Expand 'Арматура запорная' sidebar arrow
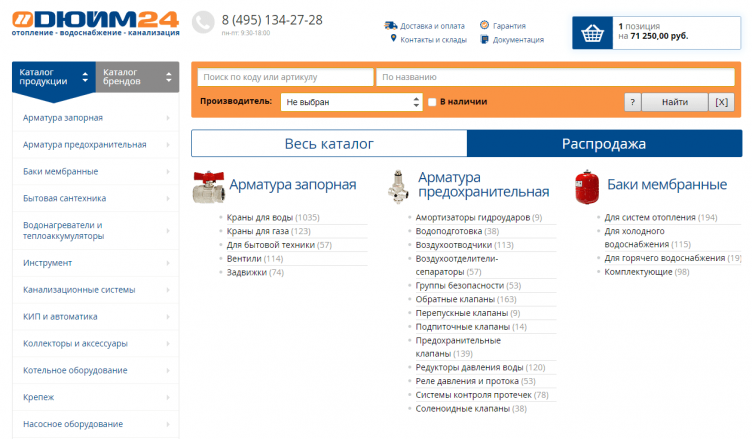The height and width of the screenshot is (439, 752). (168, 118)
